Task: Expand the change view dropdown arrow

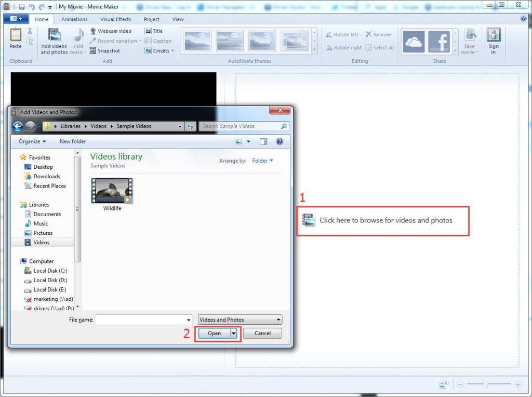Action: (x=248, y=141)
